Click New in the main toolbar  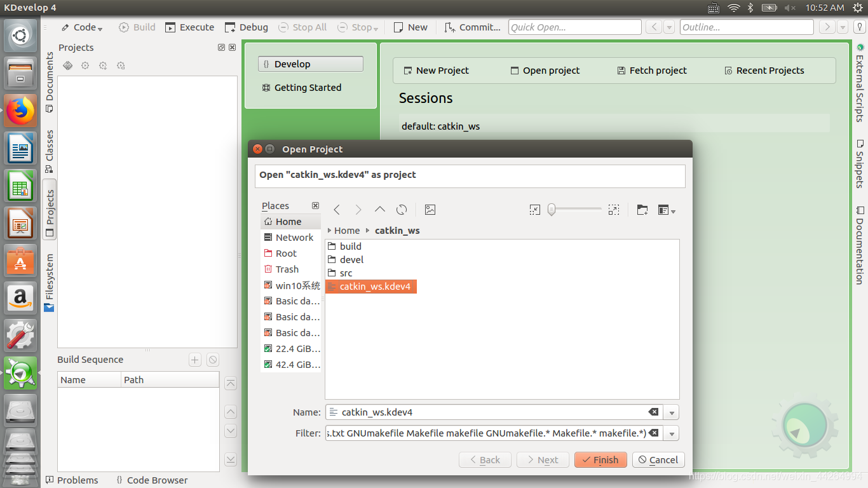pos(411,27)
